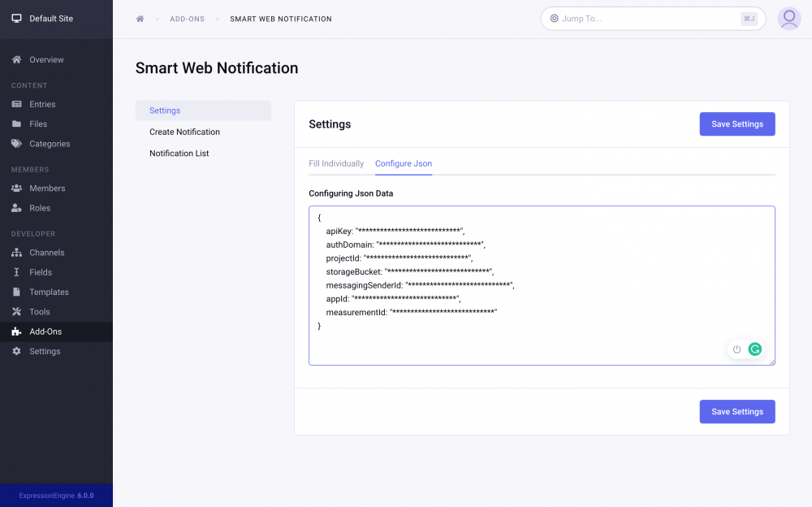The height and width of the screenshot is (507, 812).
Task: Click Add-Ons breadcrumb link
Action: pos(187,19)
